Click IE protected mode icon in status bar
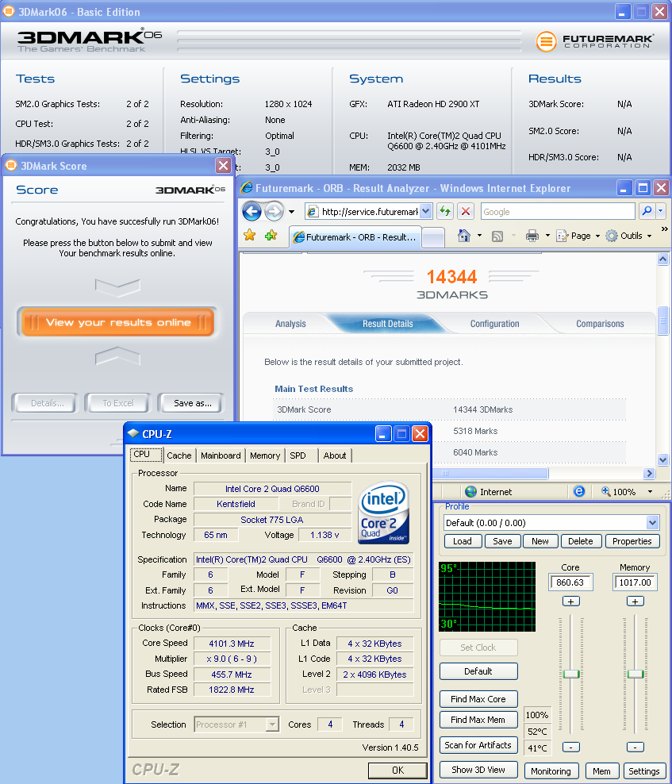Screen dimensions: 672x784 click(x=579, y=491)
